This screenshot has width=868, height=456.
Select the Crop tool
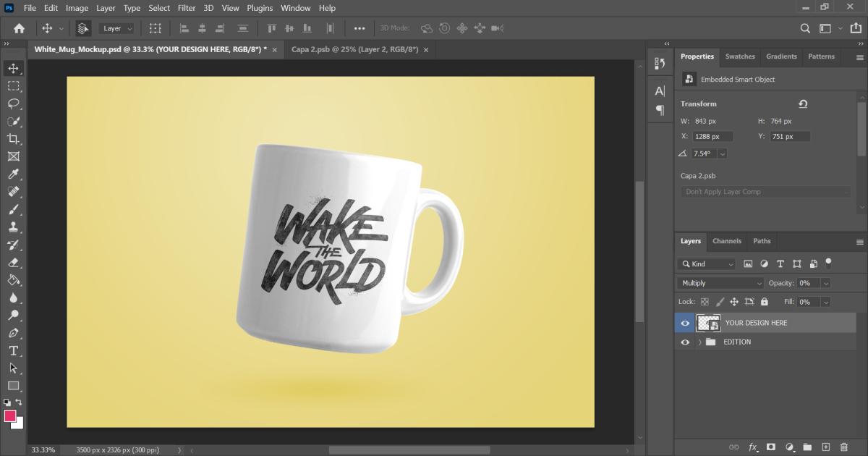[13, 139]
